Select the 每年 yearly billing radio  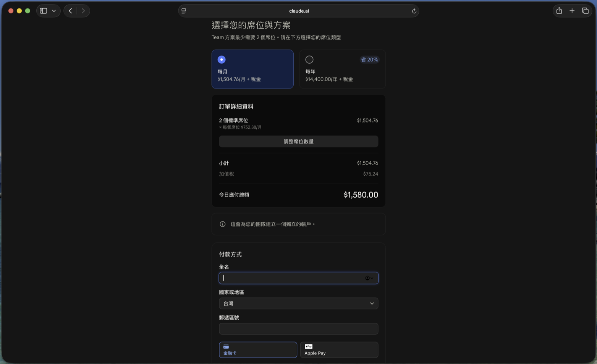(309, 60)
